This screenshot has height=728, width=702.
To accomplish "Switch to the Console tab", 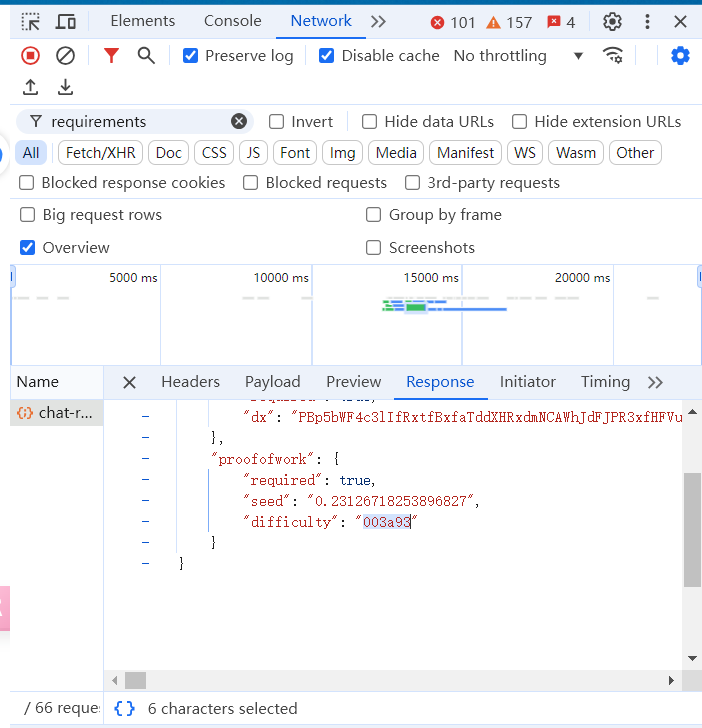I will click(x=232, y=21).
